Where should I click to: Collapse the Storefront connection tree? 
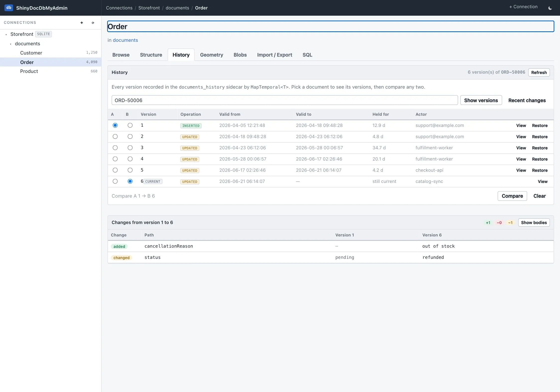click(x=6, y=34)
